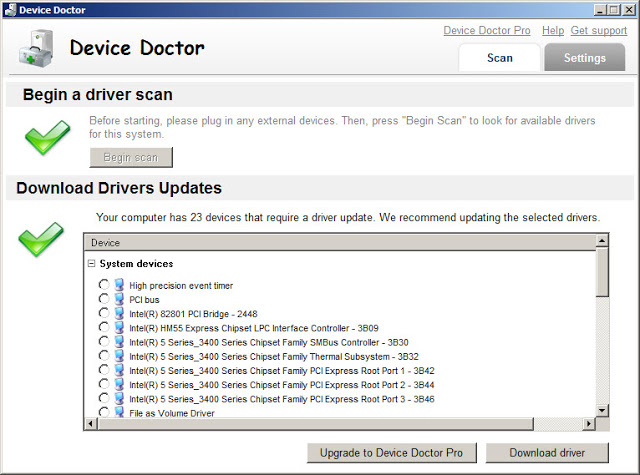
Task: Click green checkmark beside Download Drivers Updates
Action: tap(41, 239)
